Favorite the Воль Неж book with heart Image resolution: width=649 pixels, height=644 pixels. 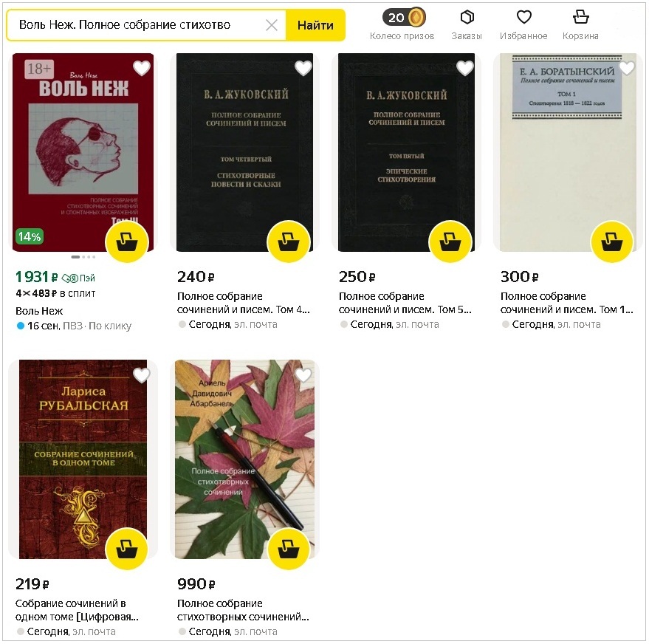tap(142, 68)
